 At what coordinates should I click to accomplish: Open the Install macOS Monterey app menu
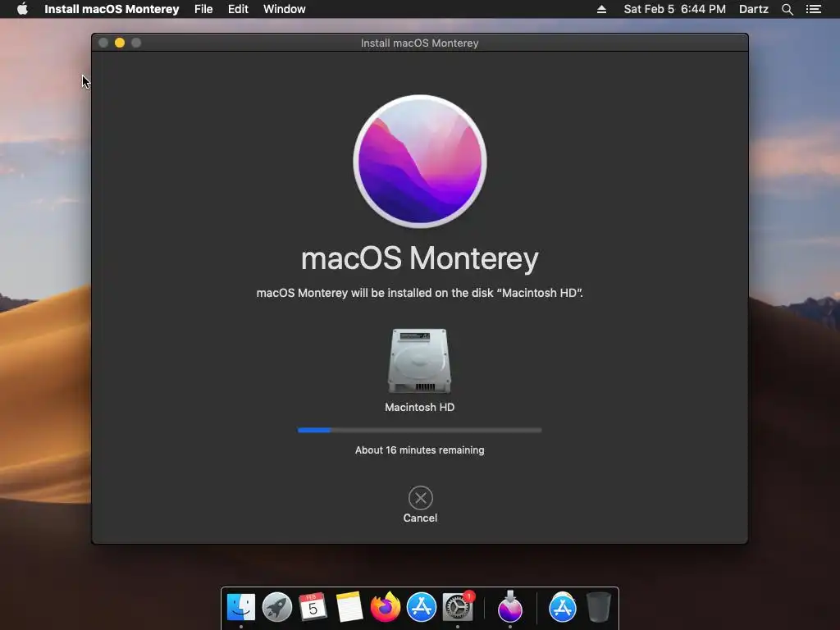[x=112, y=9]
